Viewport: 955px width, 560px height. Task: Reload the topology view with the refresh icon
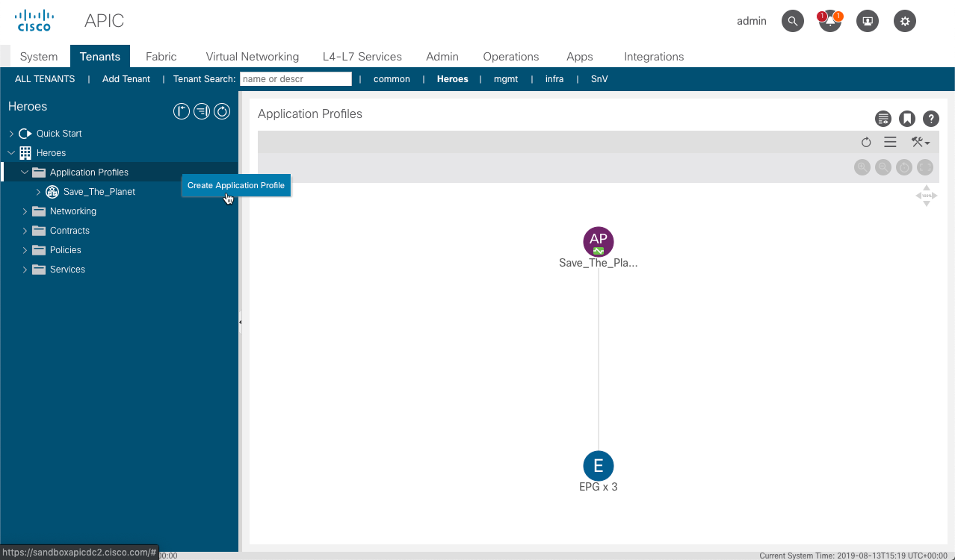[866, 142]
